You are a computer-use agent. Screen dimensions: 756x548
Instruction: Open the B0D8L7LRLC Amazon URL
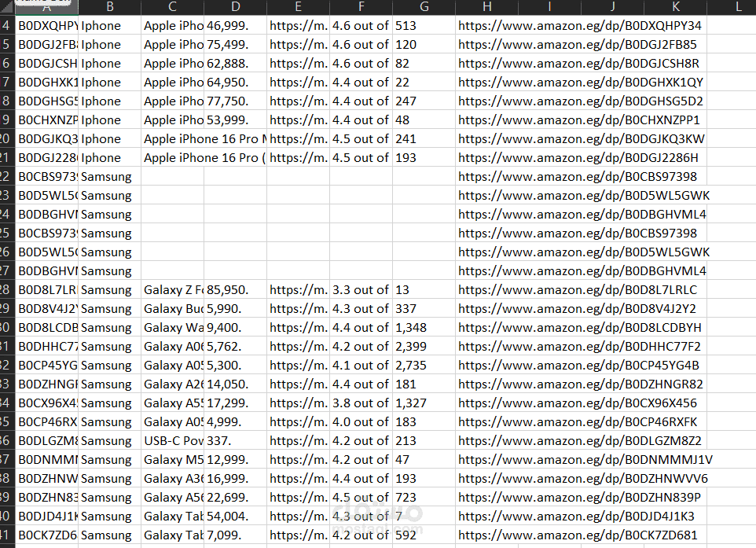[578, 290]
